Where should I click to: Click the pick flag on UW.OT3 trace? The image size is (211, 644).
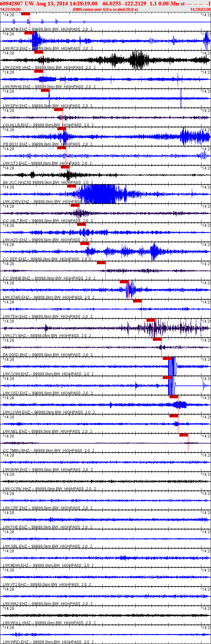coord(62,148)
